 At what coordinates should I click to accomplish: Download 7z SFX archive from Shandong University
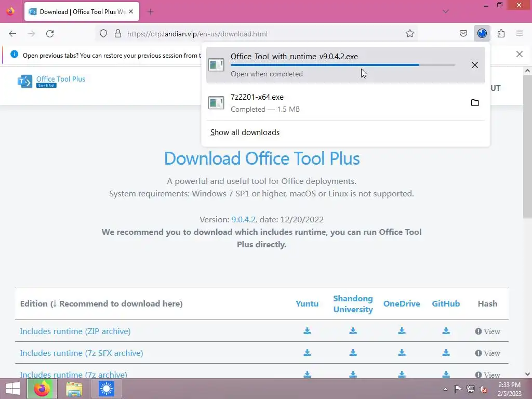(x=353, y=353)
